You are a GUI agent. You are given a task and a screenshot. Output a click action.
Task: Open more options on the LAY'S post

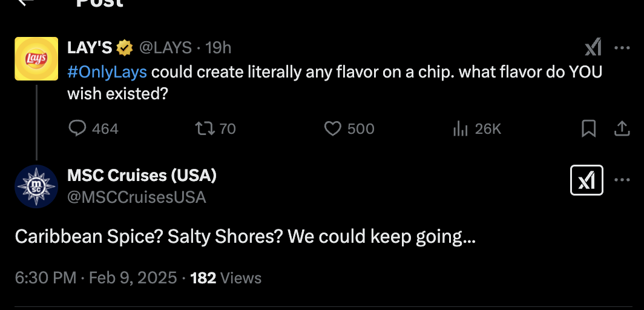point(622,47)
